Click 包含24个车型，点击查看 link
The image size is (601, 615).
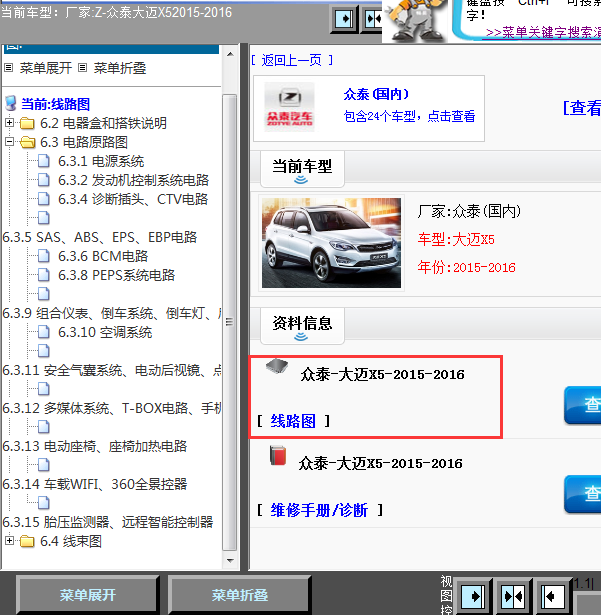click(410, 116)
